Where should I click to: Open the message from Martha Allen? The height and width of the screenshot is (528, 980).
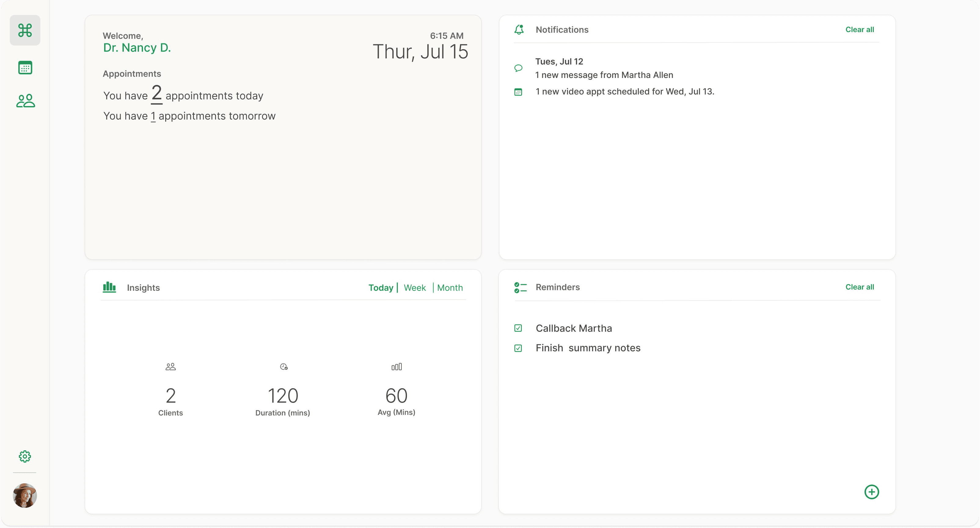click(604, 75)
